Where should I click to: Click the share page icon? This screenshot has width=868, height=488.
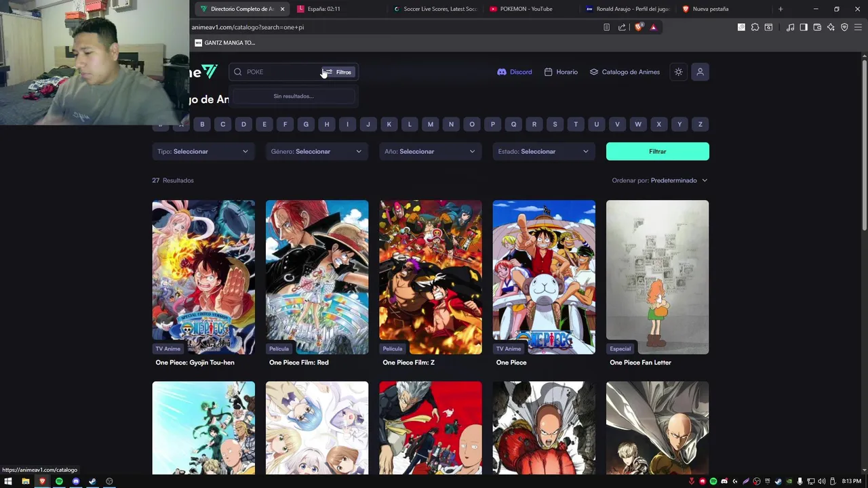point(622,27)
